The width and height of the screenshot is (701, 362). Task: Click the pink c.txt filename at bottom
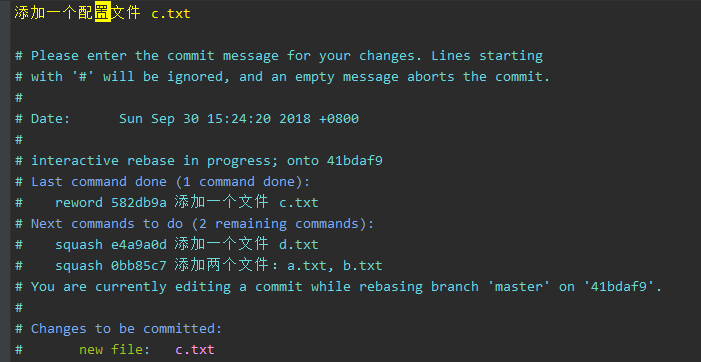(x=195, y=349)
